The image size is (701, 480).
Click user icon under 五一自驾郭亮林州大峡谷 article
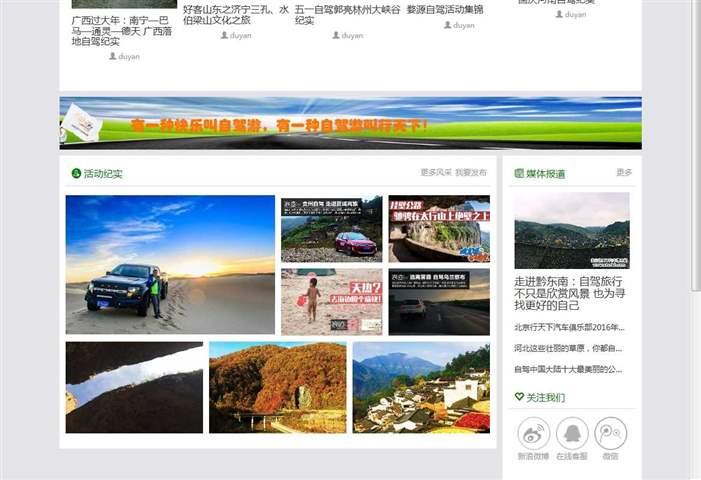pyautogui.click(x=336, y=35)
